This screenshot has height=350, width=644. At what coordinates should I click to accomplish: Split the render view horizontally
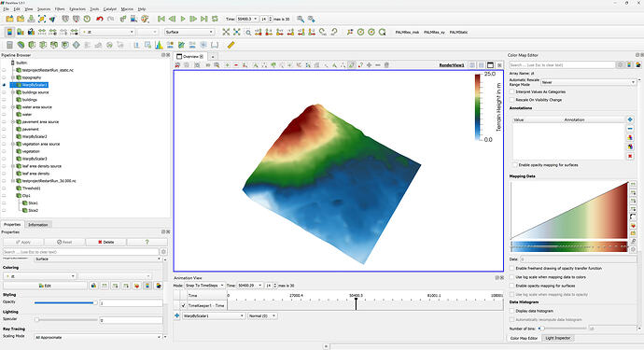[x=472, y=65]
